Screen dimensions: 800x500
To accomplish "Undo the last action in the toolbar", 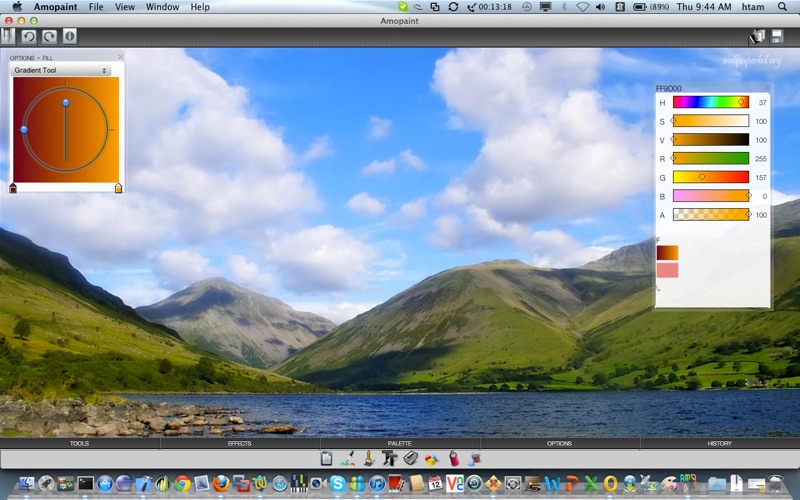I will tap(29, 36).
